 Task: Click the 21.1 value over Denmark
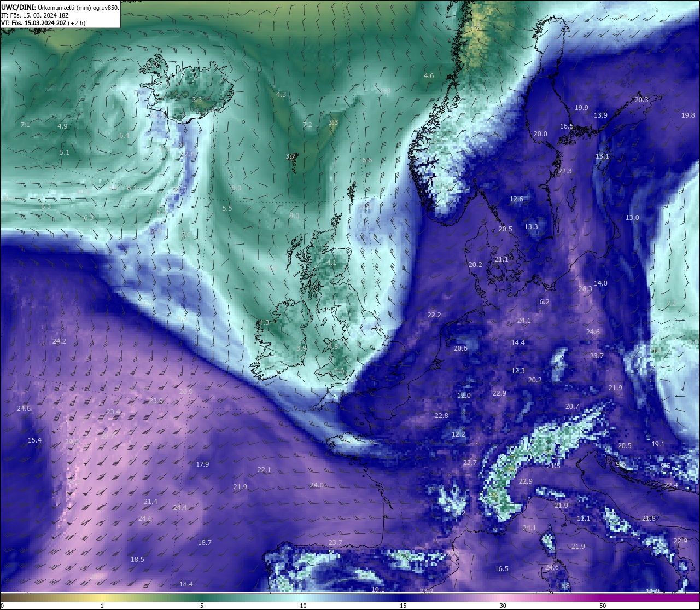pos(501,259)
